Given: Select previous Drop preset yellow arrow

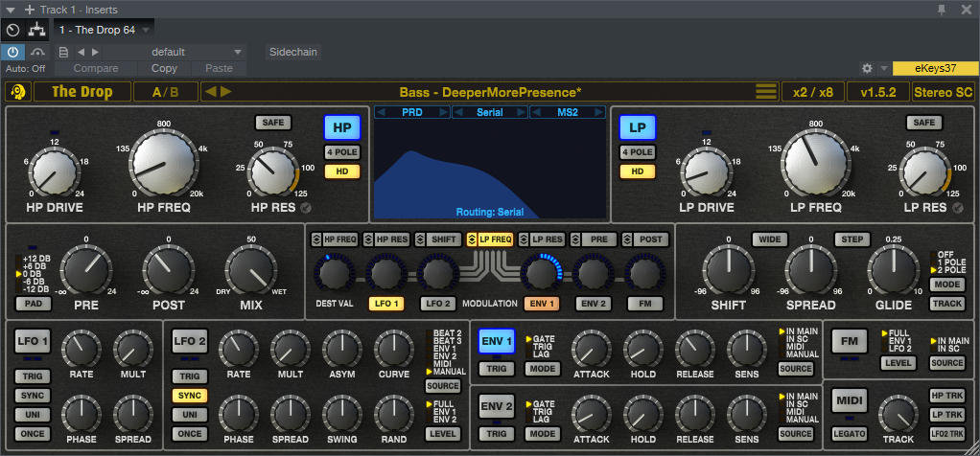Looking at the screenshot, I should (x=211, y=92).
